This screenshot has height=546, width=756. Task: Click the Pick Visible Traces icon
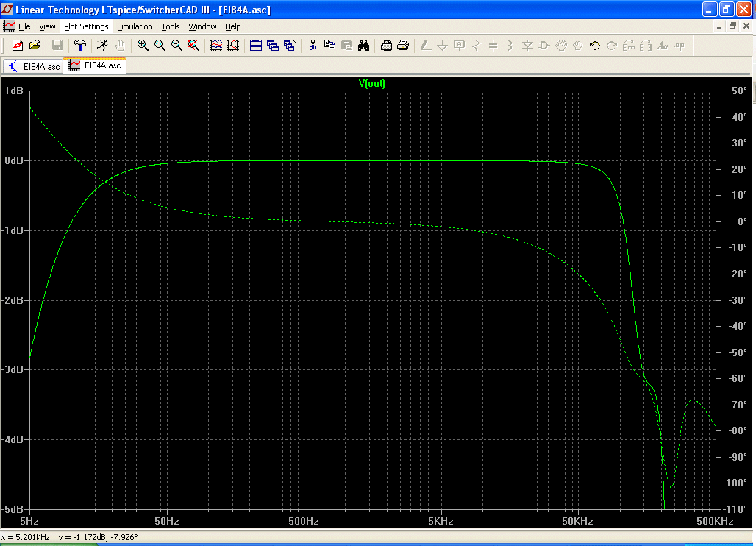click(x=216, y=46)
